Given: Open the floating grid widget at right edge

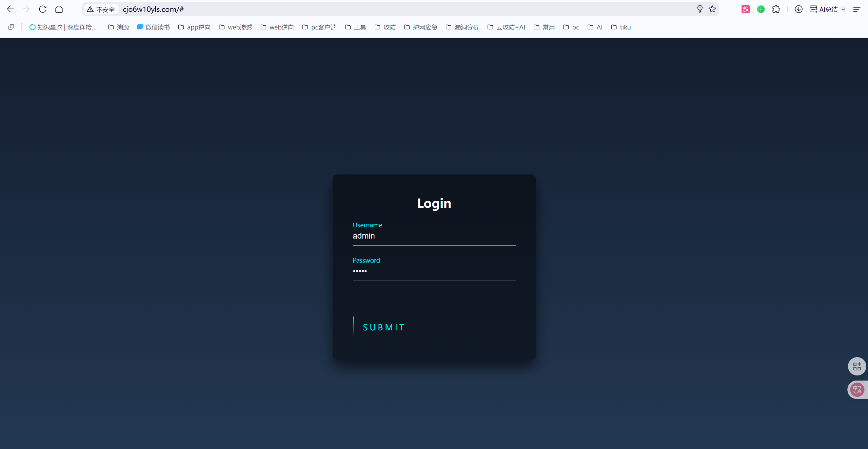Looking at the screenshot, I should click(857, 366).
